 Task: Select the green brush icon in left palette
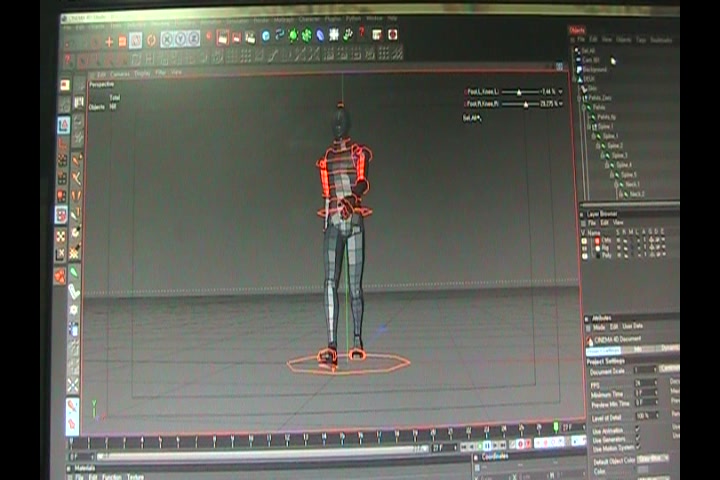click(x=74, y=273)
